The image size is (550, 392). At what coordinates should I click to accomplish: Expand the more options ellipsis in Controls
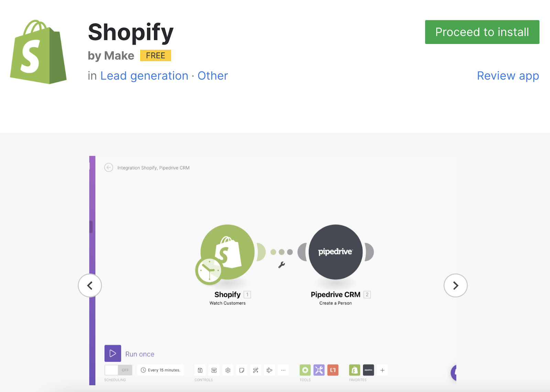click(x=283, y=370)
